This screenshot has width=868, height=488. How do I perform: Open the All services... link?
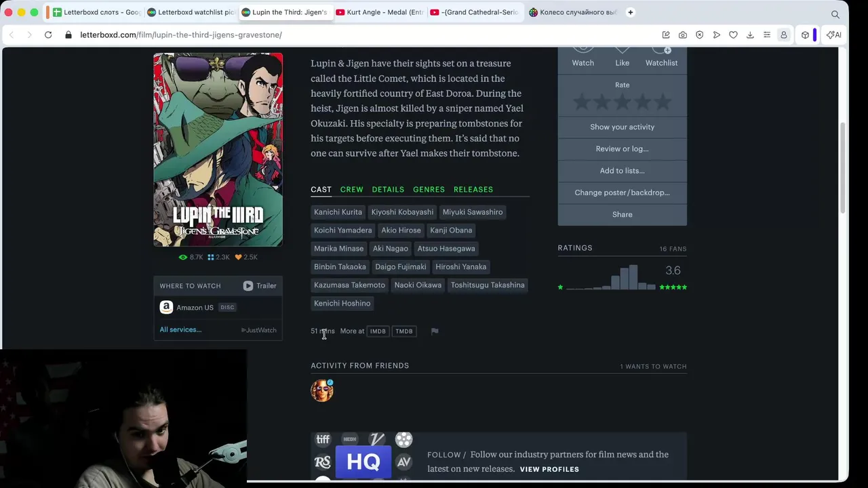(180, 329)
